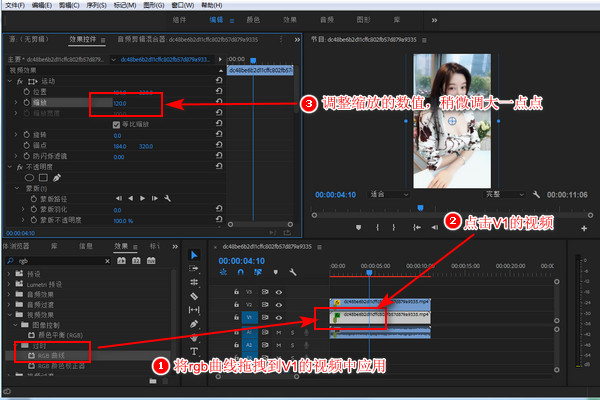
Task: Toggle lock on track V2
Action: (x=236, y=304)
